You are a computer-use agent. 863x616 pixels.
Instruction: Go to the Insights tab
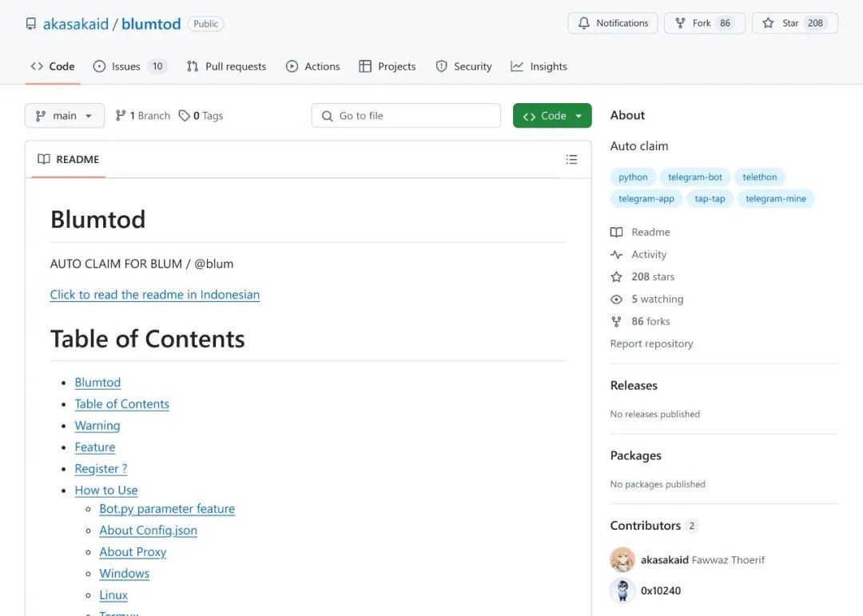tap(539, 66)
